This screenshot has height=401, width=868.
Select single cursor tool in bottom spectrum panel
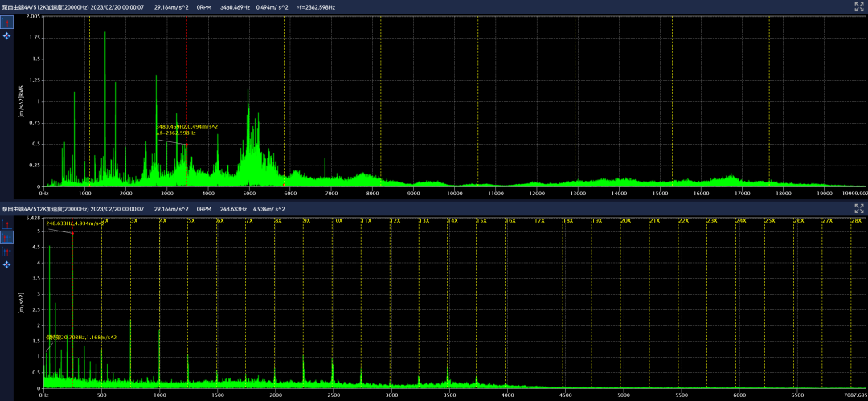6,224
